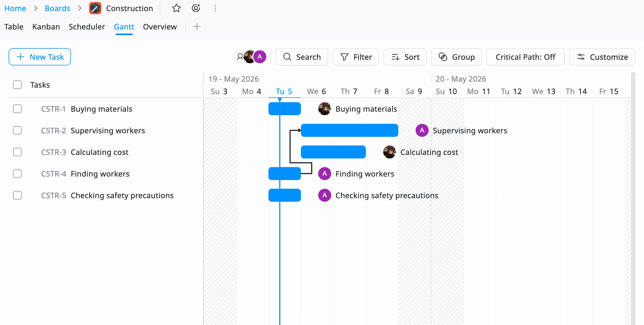Check the CSTR-4 Finding workers checkbox
644x325 pixels.
(17, 174)
